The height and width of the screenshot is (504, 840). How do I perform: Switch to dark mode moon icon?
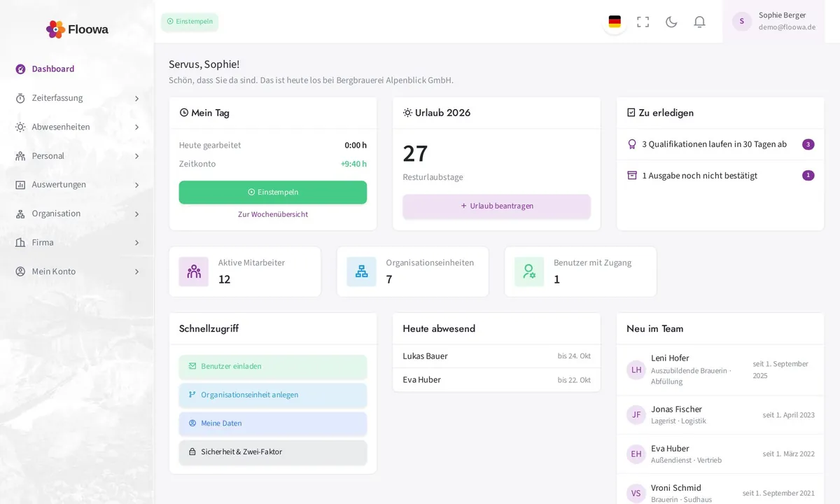[671, 22]
